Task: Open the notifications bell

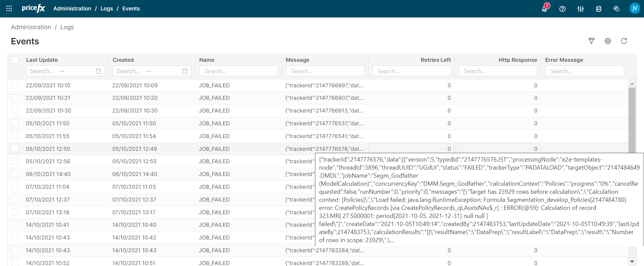Action: click(544, 9)
